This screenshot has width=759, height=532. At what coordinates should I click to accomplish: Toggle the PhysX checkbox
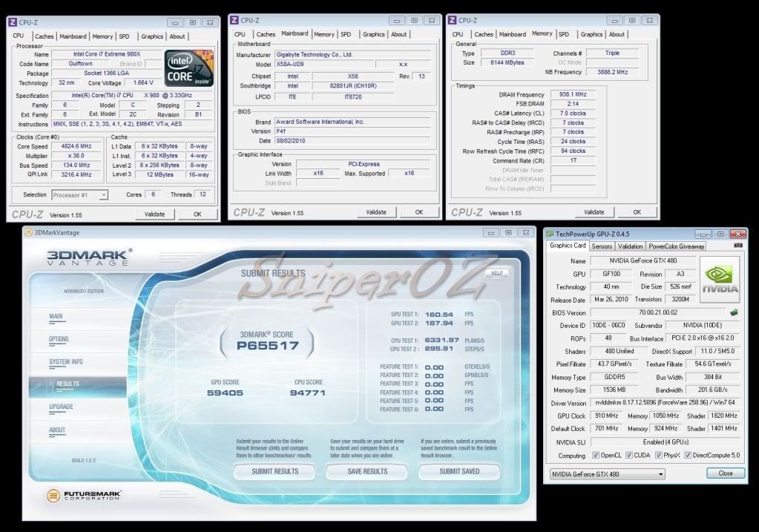(x=658, y=455)
